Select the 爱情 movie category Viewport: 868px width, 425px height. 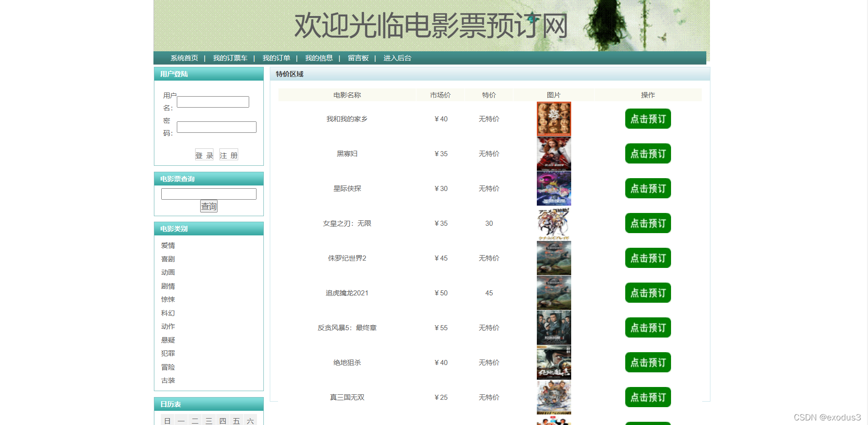pyautogui.click(x=168, y=245)
